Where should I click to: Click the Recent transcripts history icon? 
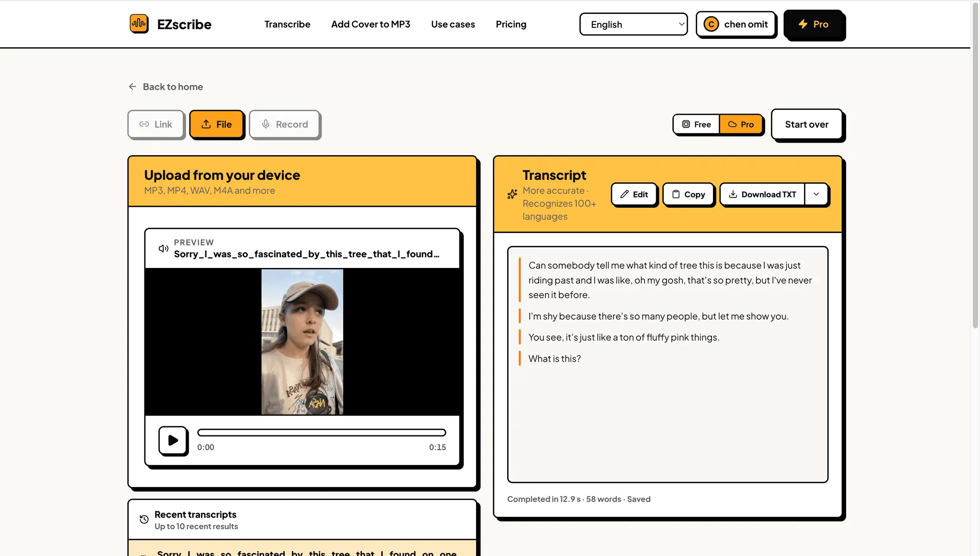point(144,520)
